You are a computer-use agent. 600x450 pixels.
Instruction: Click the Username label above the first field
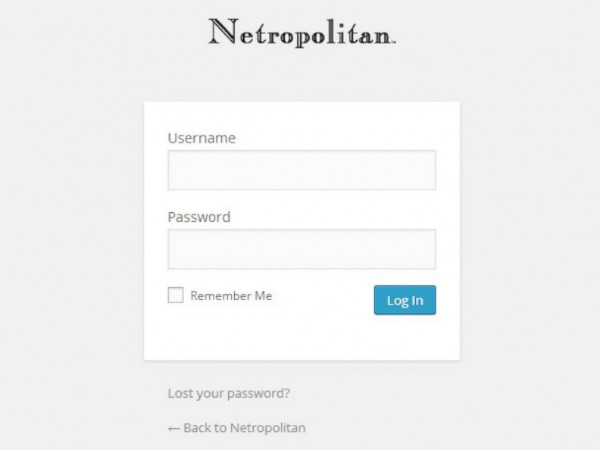[202, 138]
